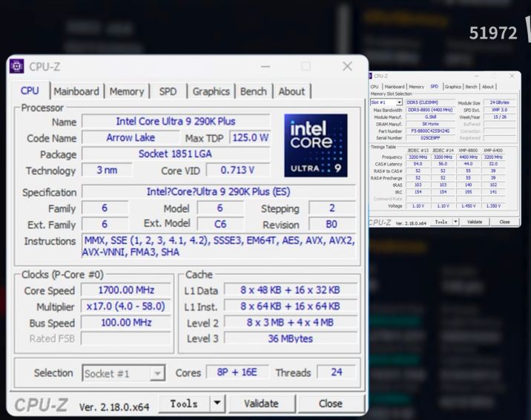Open the Mainboard tab in the small SPD window
This screenshot has width=531, height=420.
coord(395,87)
